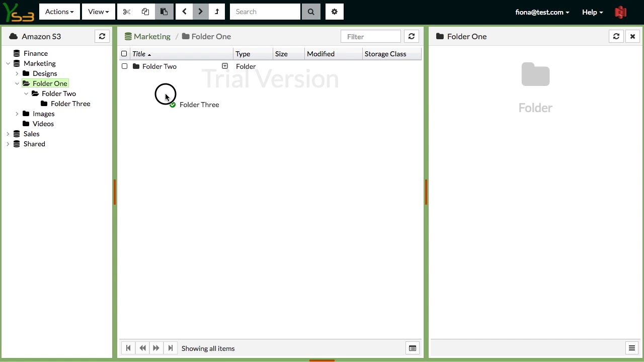644x362 pixels.
Task: Select Sales bucket in the tree
Action: click(31, 134)
